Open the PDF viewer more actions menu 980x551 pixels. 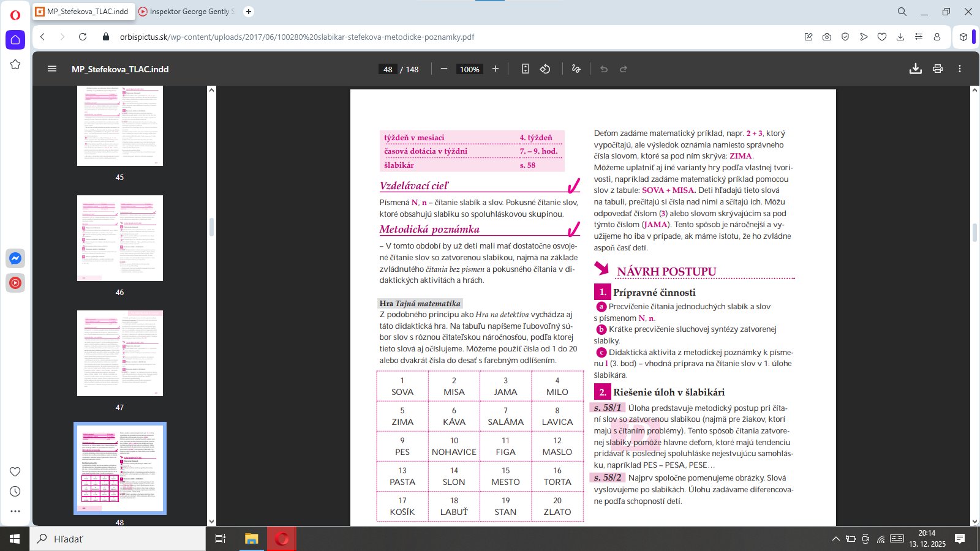tap(960, 69)
